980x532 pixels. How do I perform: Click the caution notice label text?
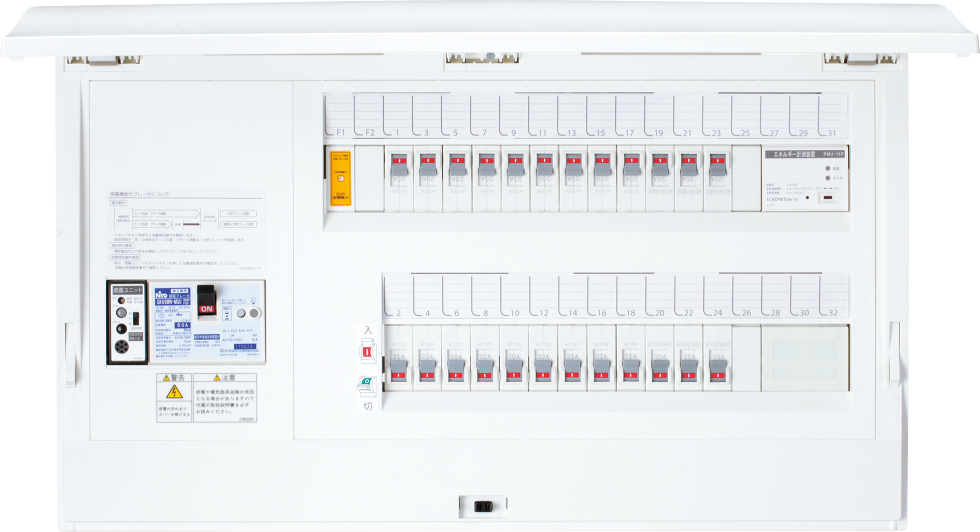click(225, 398)
